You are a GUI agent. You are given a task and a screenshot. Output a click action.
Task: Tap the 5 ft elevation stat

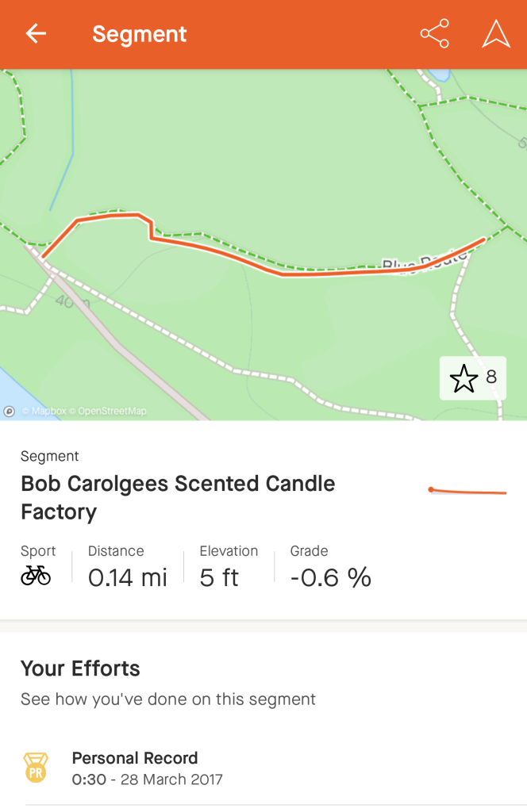[219, 577]
